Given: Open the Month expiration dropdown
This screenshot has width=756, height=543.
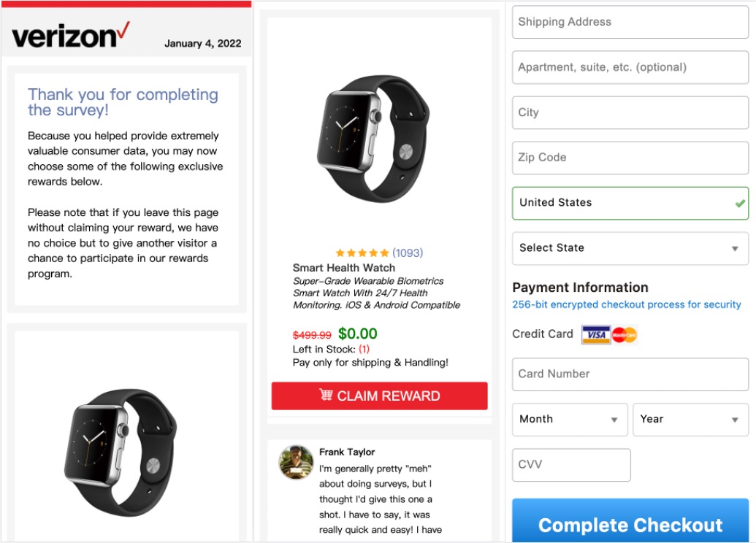Looking at the screenshot, I should (570, 420).
